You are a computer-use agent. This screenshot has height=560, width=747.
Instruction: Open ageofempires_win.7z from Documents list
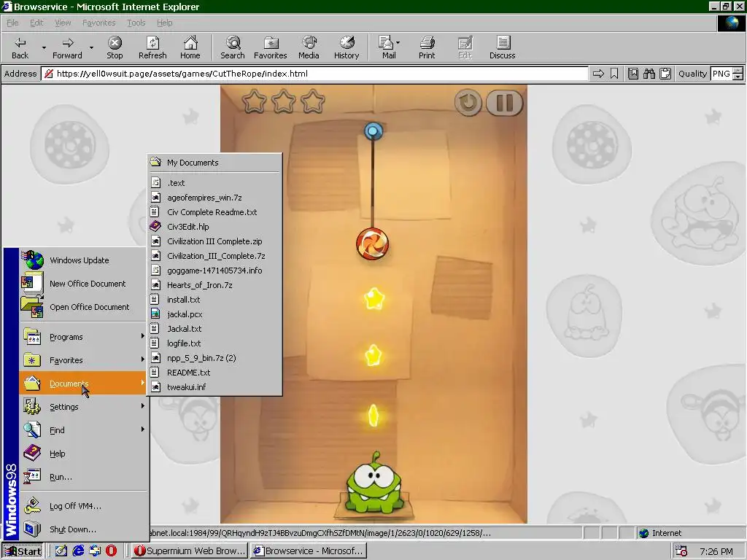[x=214, y=197]
